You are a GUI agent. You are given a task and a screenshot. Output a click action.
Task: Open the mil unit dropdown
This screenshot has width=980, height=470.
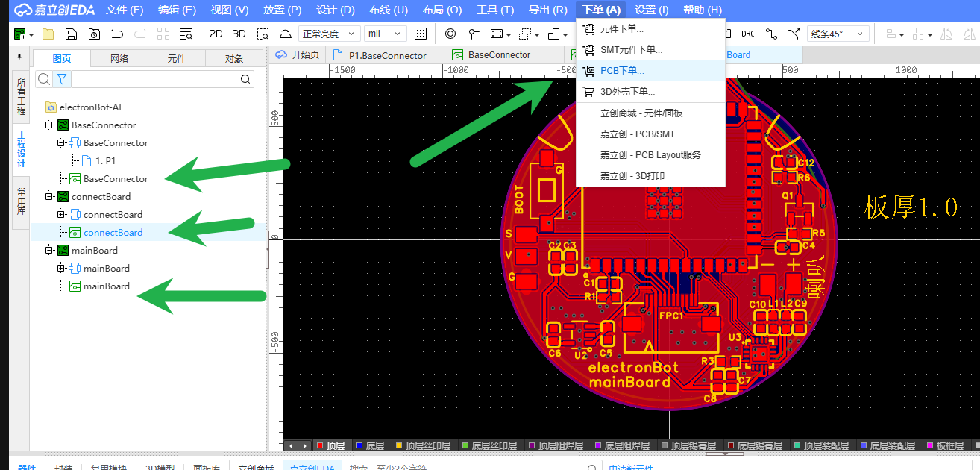coord(385,34)
